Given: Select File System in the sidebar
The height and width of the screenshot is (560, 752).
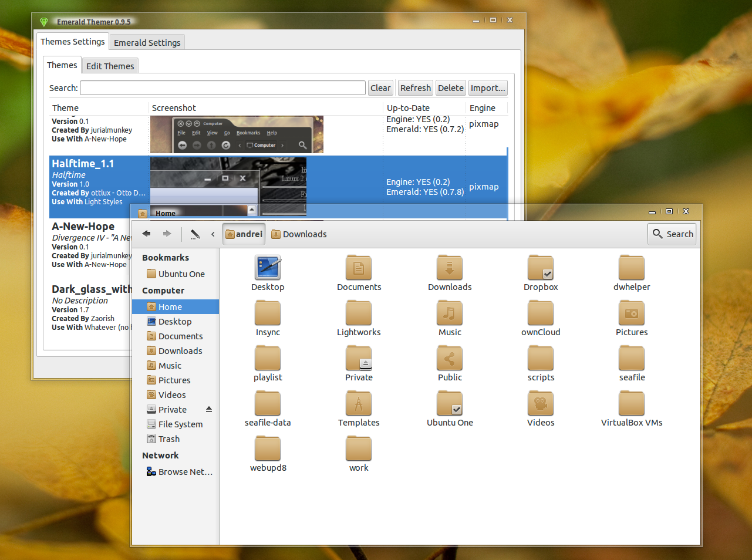Looking at the screenshot, I should pyautogui.click(x=175, y=424).
